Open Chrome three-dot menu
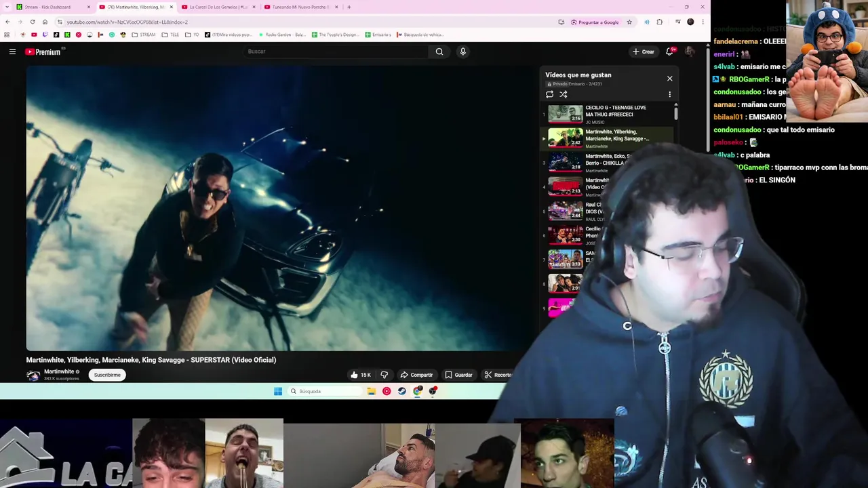Screen dimensions: 868x488 [703, 22]
